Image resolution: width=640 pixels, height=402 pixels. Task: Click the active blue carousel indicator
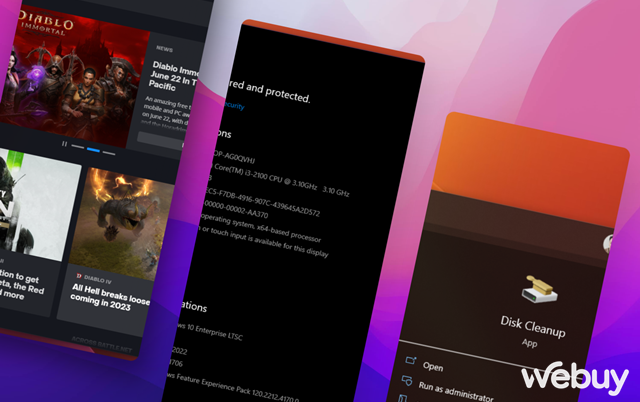(93, 149)
